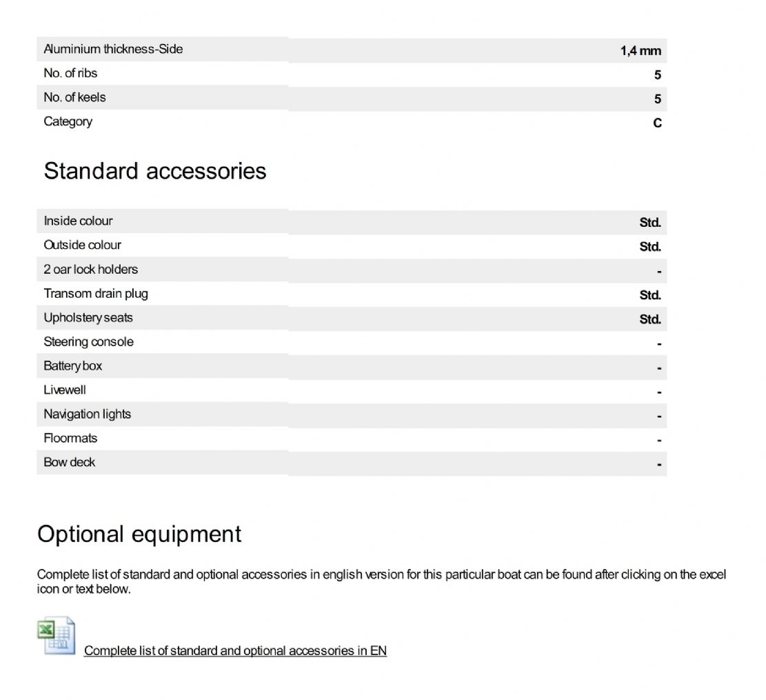Click the Bow deck row label
The height and width of the screenshot is (700, 766).
(69, 462)
